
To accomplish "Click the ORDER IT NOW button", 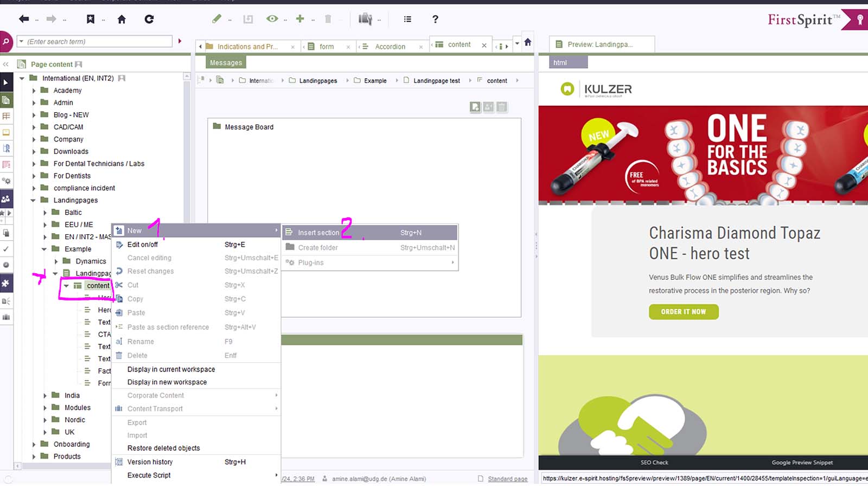I will tap(683, 312).
